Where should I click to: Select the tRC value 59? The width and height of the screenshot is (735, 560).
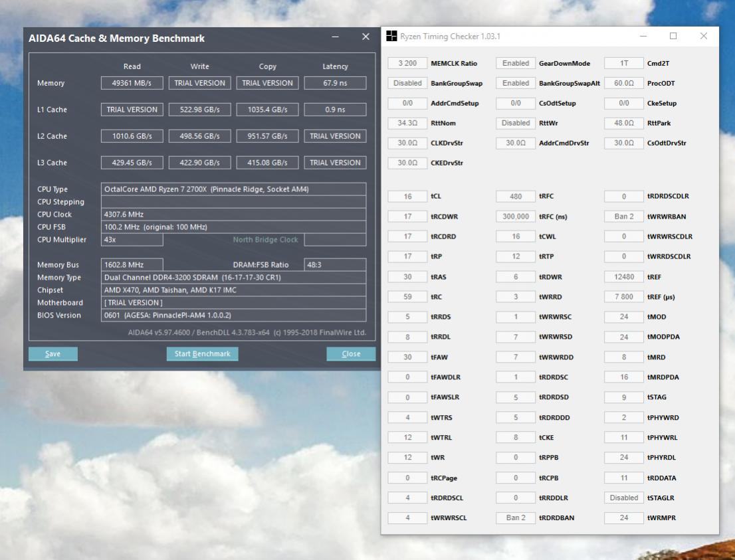pos(407,297)
